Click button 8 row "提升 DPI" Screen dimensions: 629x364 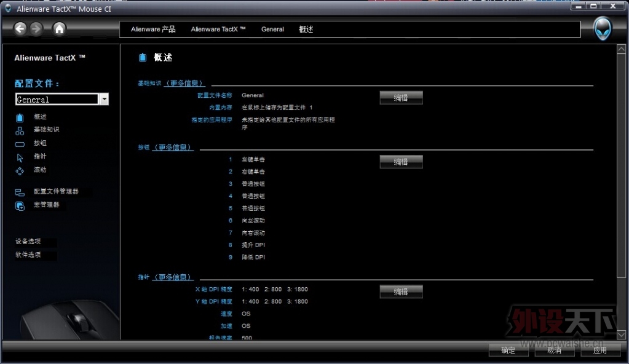click(253, 245)
